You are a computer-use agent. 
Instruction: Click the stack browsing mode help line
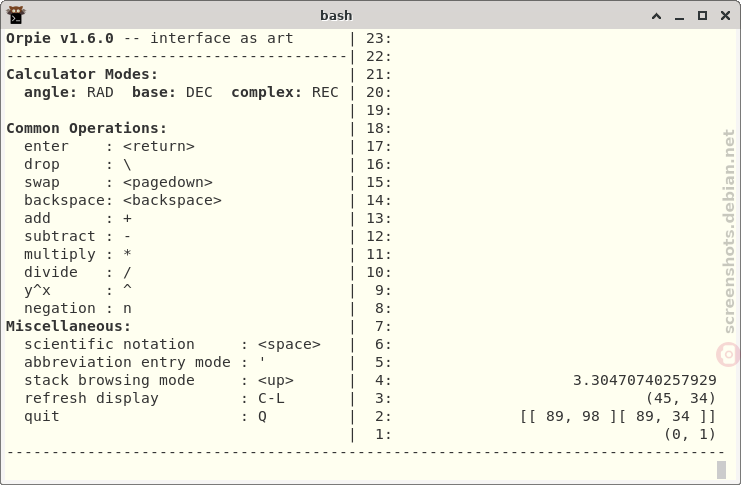159,380
